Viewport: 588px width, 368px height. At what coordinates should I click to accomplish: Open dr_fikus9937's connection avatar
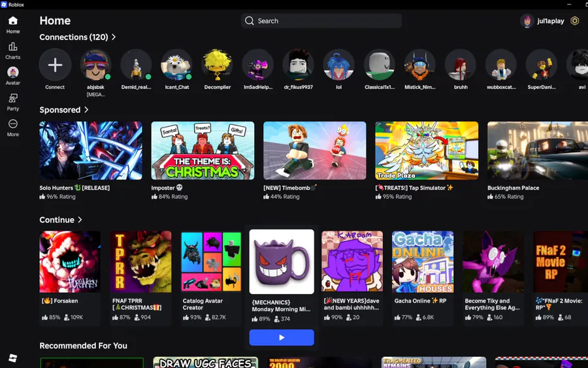(x=298, y=65)
